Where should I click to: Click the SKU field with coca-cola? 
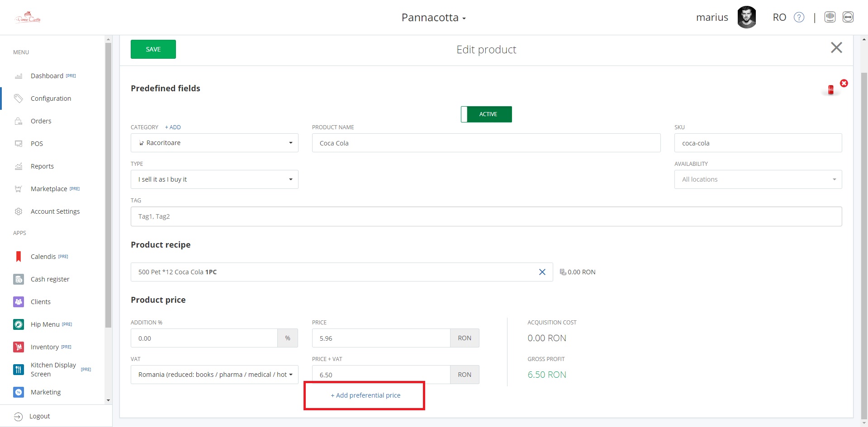[758, 143]
